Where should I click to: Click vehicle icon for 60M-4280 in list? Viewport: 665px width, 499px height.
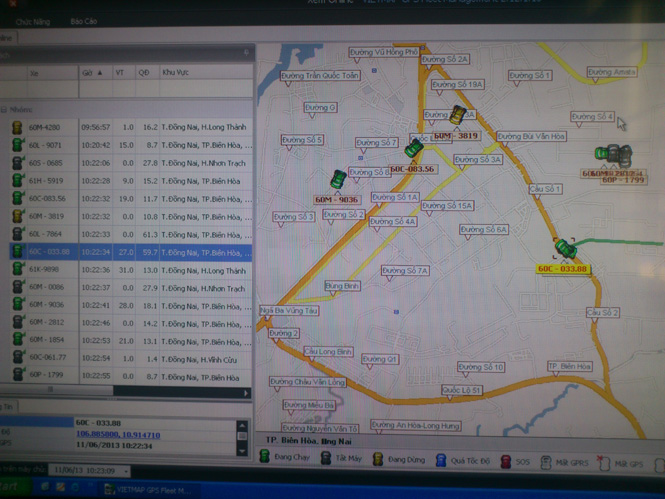coord(17,128)
